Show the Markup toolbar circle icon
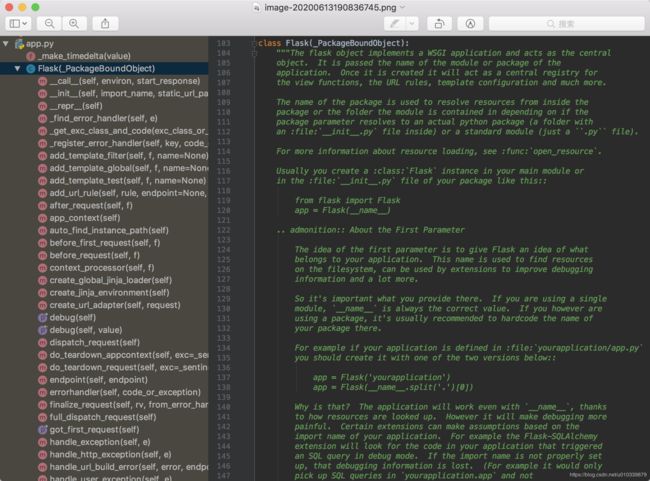The height and width of the screenshot is (481, 650). click(470, 24)
